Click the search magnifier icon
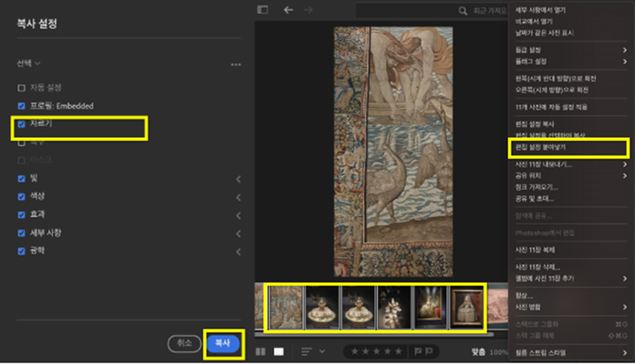 (463, 10)
